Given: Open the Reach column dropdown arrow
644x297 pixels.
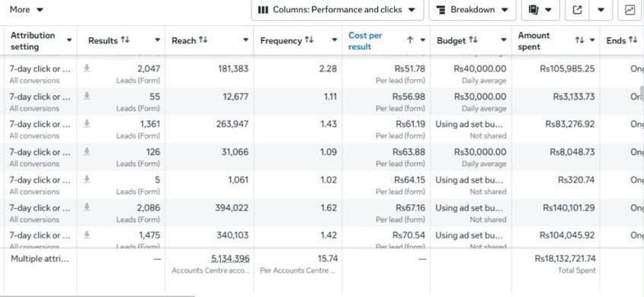Looking at the screenshot, I should (245, 40).
